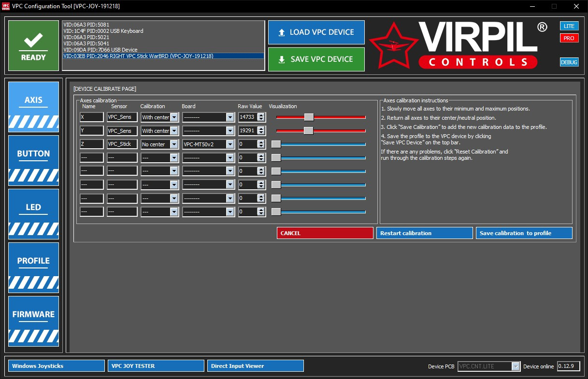Decrease the Y axis raw value

[x=261, y=133]
